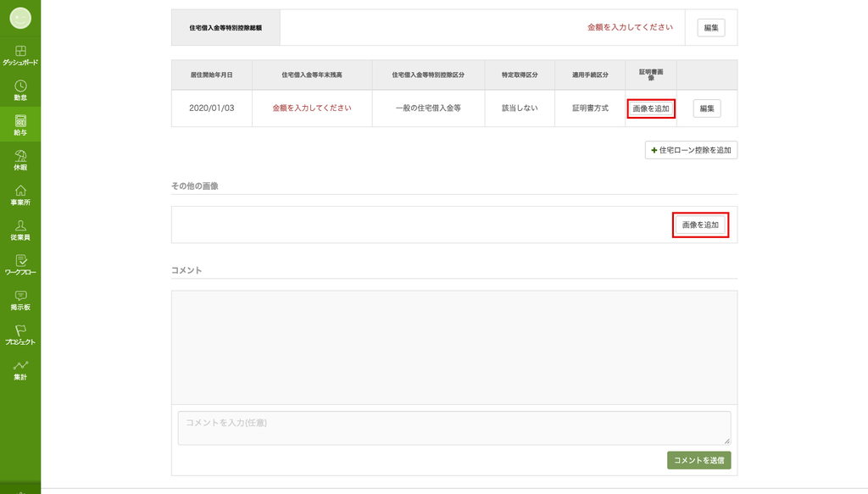
Task: Click 編集 in the 2020/01/03 row
Action: (707, 108)
